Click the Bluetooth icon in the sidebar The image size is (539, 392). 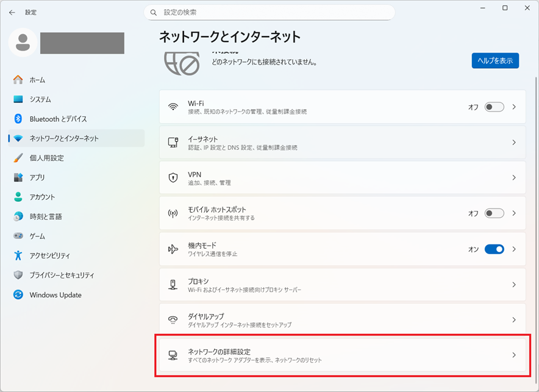point(18,119)
